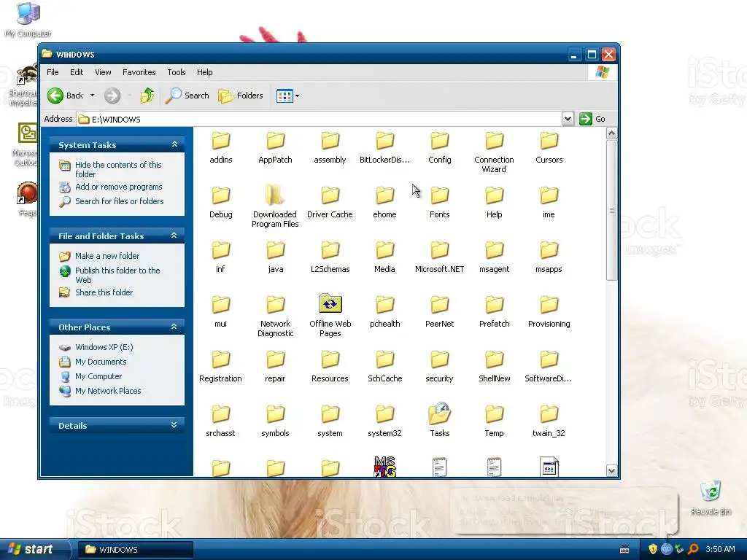Select the Registration folder icon
The width and height of the screenshot is (747, 560).
pos(220,359)
